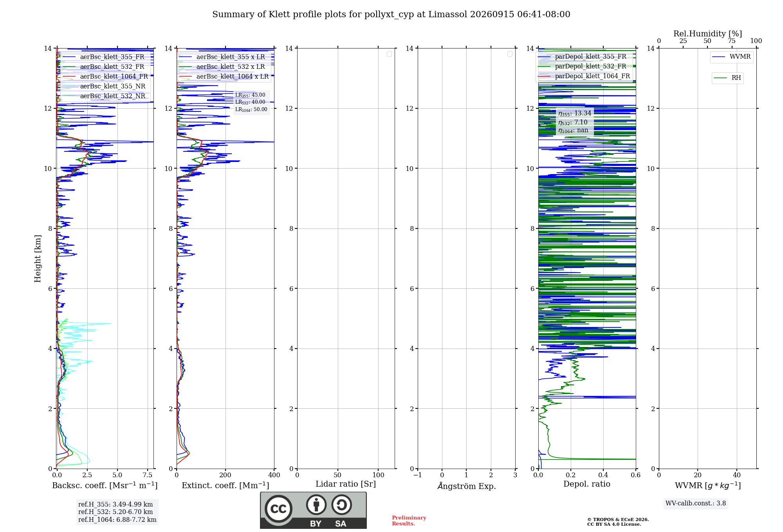This screenshot has width=783, height=532.
Task: Click the LR1064: 50.00 annotation
Action: [x=251, y=110]
